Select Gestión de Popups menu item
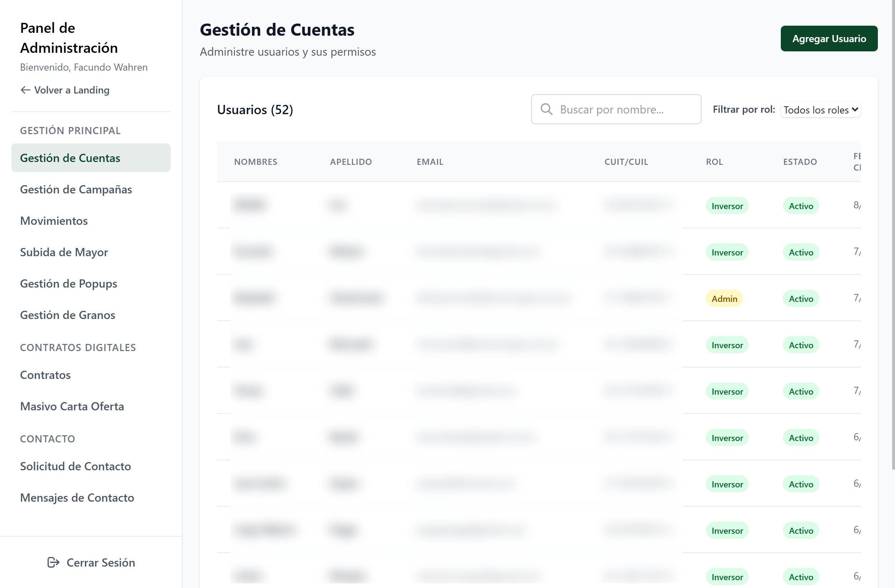This screenshot has width=895, height=588. (69, 283)
